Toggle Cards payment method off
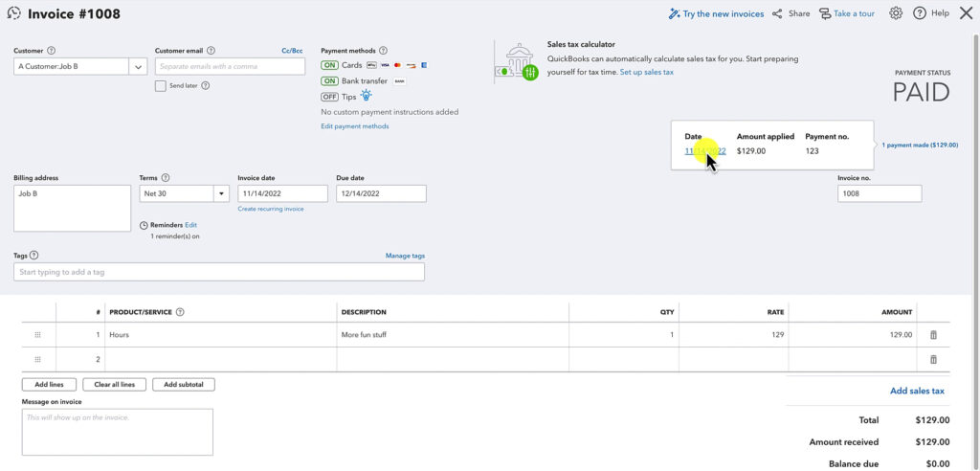This screenshot has height=471, width=980. tap(329, 65)
